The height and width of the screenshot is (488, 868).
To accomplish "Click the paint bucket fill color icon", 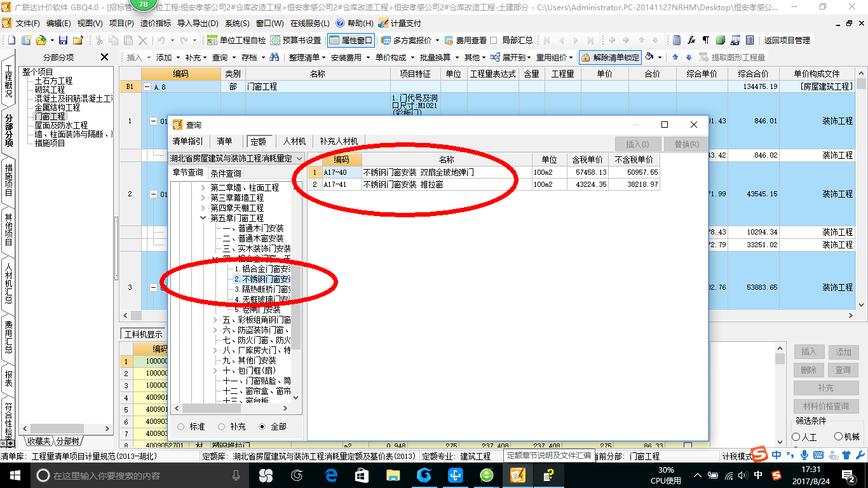I will (x=649, y=57).
